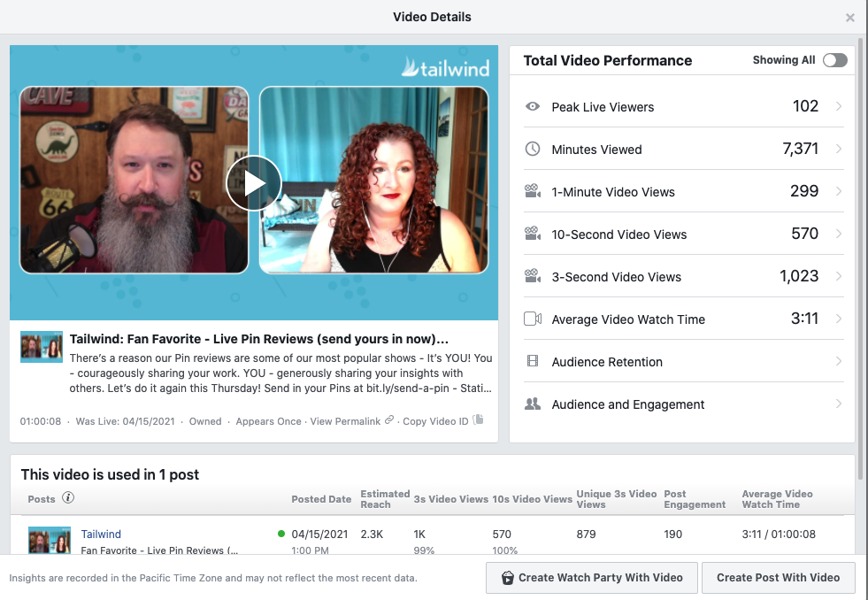Click the Peak Live Viewers eye icon
This screenshot has height=600, width=868.
pyautogui.click(x=533, y=106)
